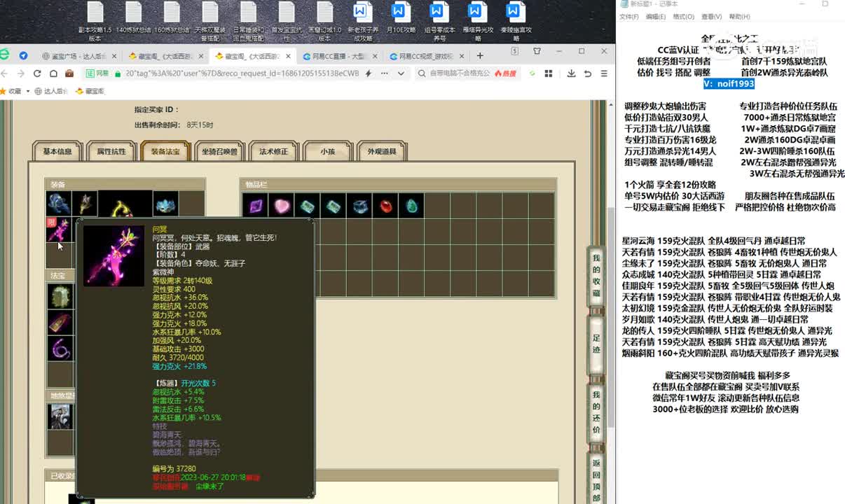Open the browser hamburger menu
The height and width of the screenshot is (504, 845).
coord(603,73)
